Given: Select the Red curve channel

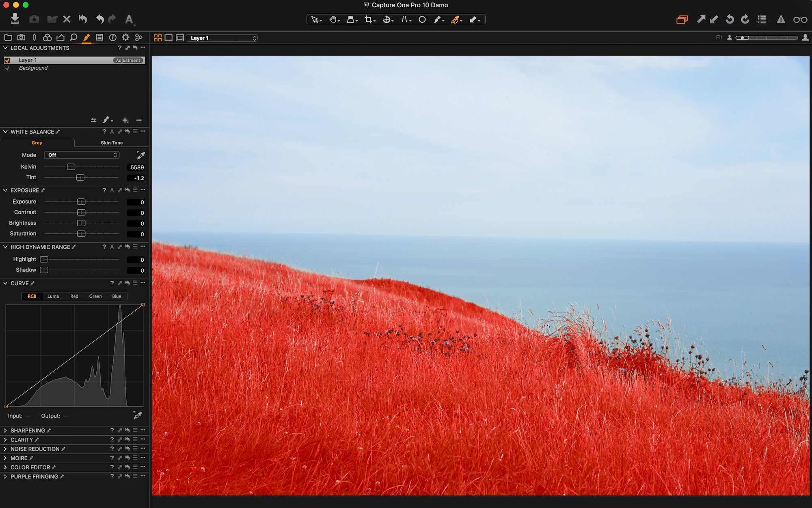Looking at the screenshot, I should pos(74,296).
